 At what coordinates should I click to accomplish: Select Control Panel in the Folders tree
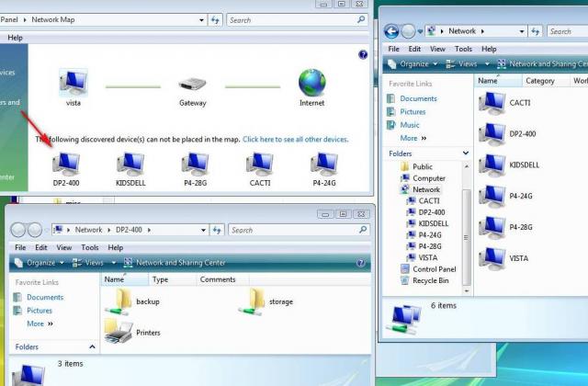(x=428, y=269)
